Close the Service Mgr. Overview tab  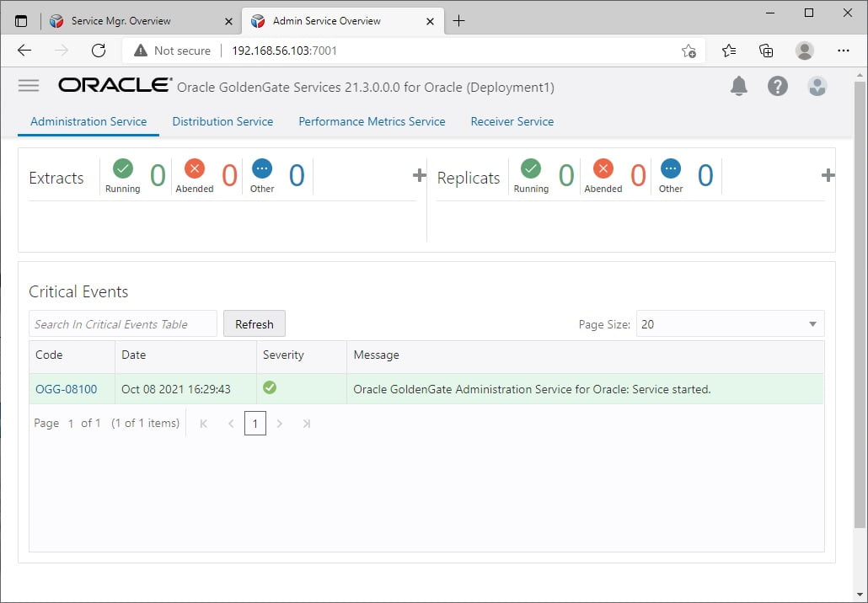[228, 22]
